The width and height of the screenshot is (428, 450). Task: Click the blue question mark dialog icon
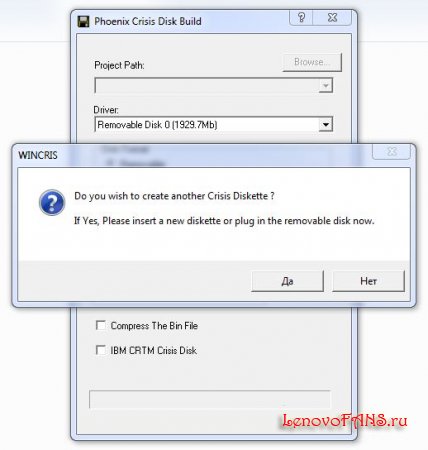pos(52,202)
